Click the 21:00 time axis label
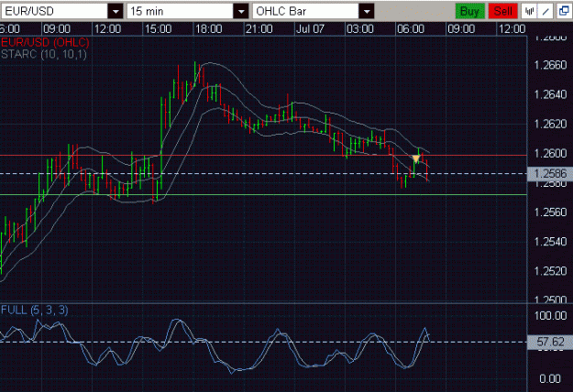The height and width of the screenshot is (392, 573). (259, 29)
